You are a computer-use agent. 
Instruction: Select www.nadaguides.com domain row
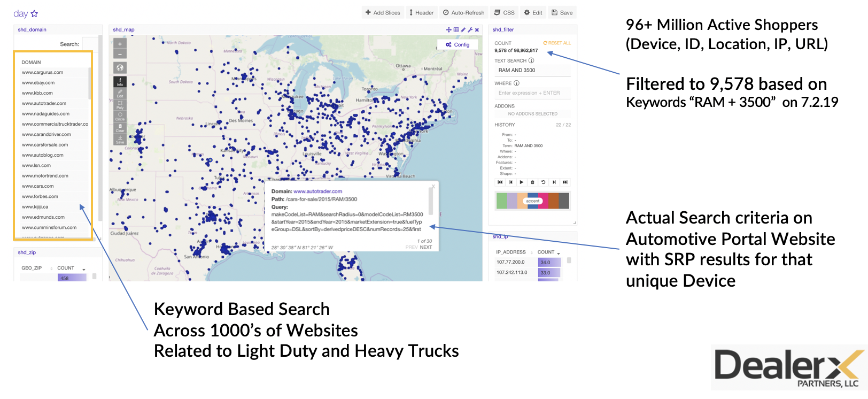[x=53, y=114]
